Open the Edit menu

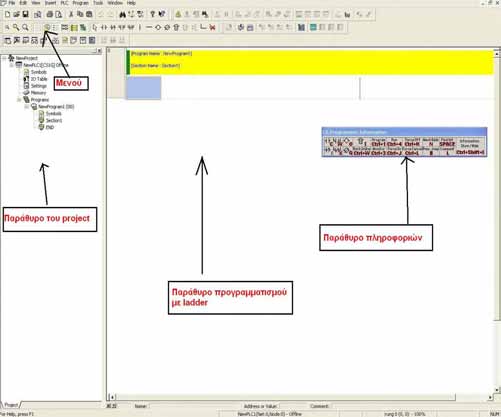pos(23,3)
